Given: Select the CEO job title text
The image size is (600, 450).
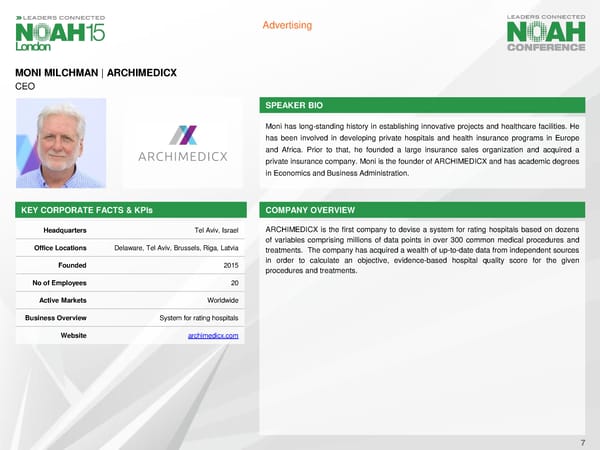Looking at the screenshot, I should pyautogui.click(x=24, y=87).
